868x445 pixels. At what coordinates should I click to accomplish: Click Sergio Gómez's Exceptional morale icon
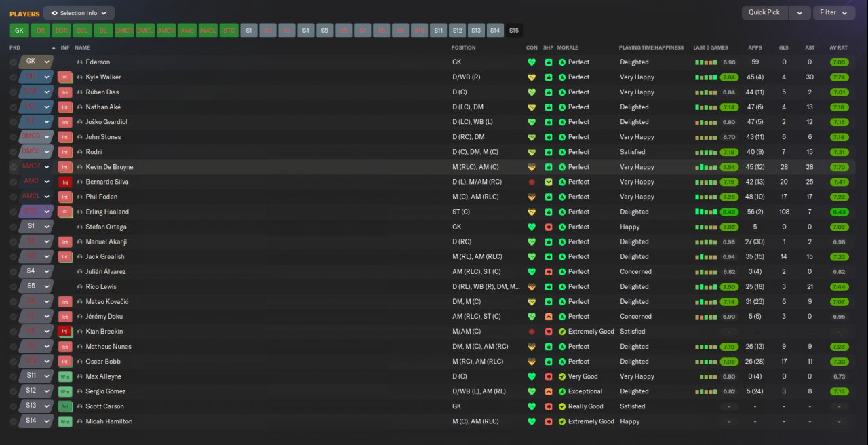(562, 391)
